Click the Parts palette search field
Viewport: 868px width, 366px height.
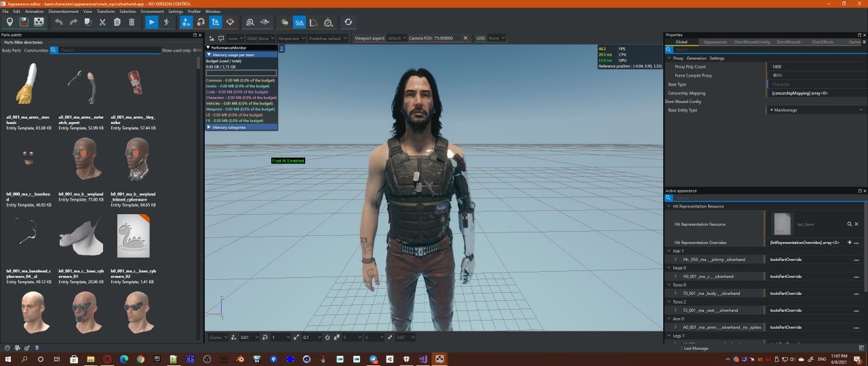[109, 50]
